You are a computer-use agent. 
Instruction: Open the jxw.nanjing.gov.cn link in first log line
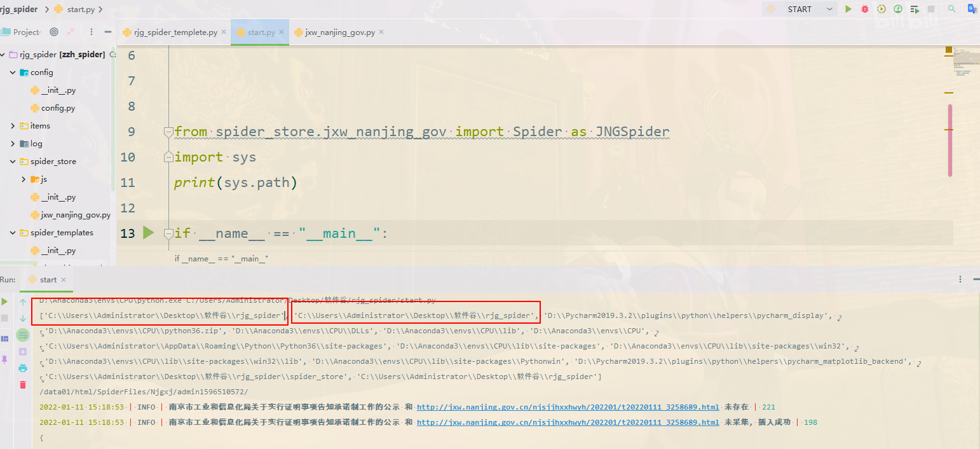568,407
